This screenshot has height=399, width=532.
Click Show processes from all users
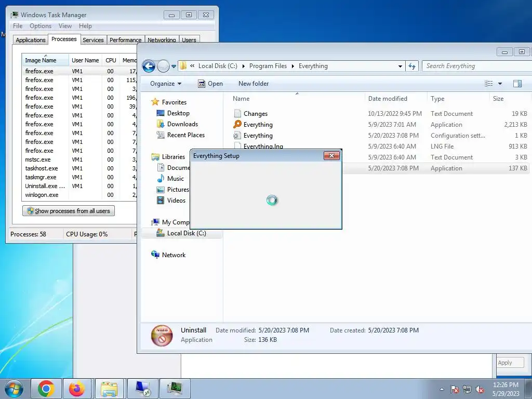coord(69,211)
